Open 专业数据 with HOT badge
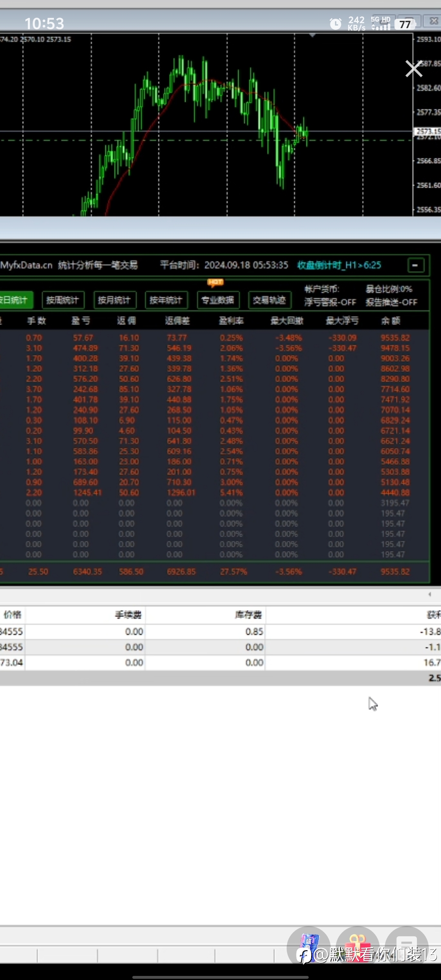 (218, 300)
